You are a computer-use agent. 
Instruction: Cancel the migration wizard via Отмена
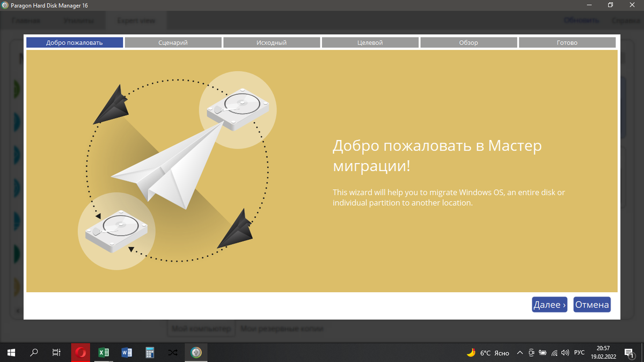click(x=592, y=304)
